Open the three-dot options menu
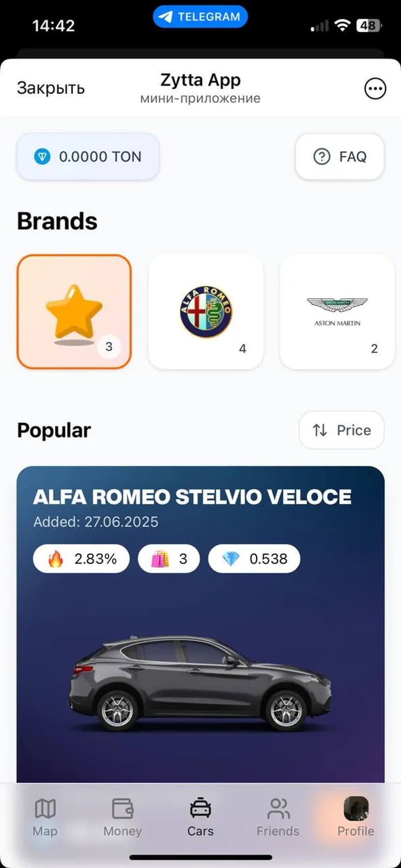This screenshot has width=401, height=868. [375, 89]
